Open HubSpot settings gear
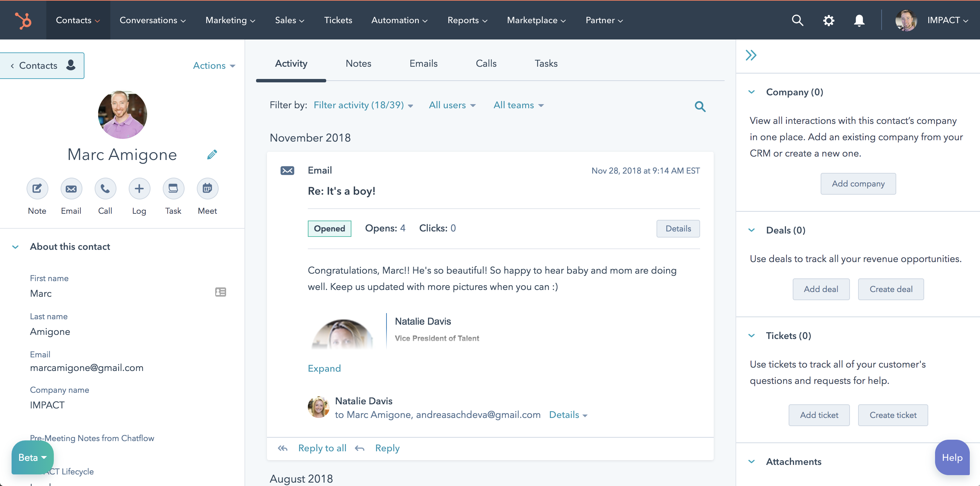This screenshot has width=980, height=486. click(x=828, y=20)
